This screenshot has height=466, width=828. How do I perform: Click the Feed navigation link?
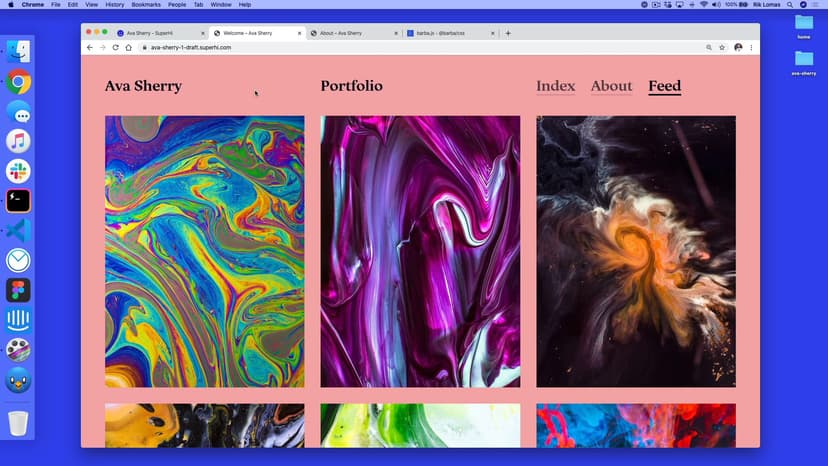(x=664, y=86)
